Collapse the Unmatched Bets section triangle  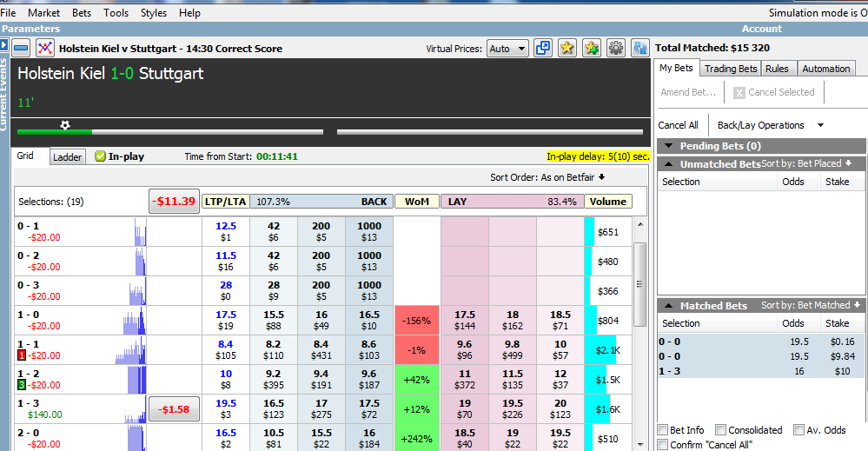pyautogui.click(x=669, y=163)
